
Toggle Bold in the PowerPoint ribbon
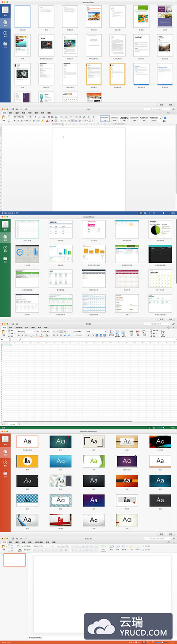click(35, 550)
